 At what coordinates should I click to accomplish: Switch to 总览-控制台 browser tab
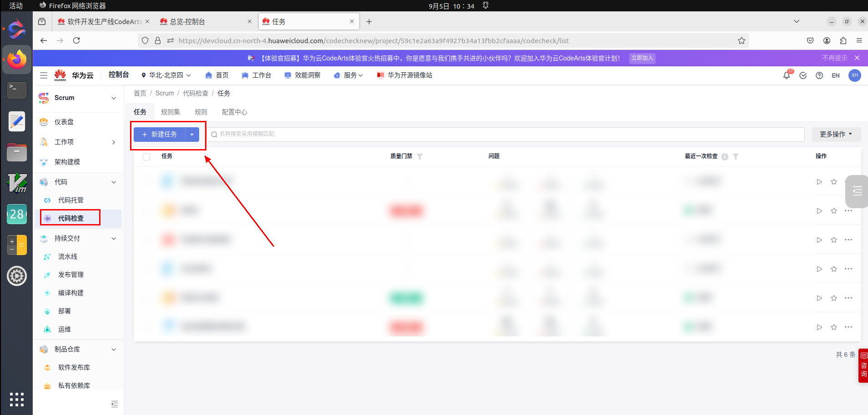coord(206,21)
